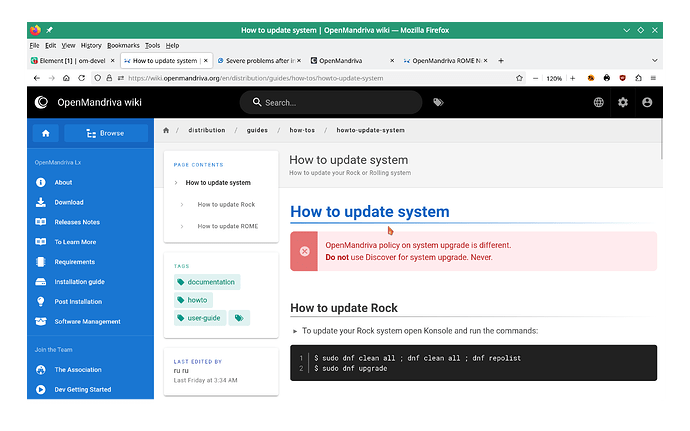Screen dimensions: 690x431
Task: Open the Download sidebar entry
Action: [69, 202]
